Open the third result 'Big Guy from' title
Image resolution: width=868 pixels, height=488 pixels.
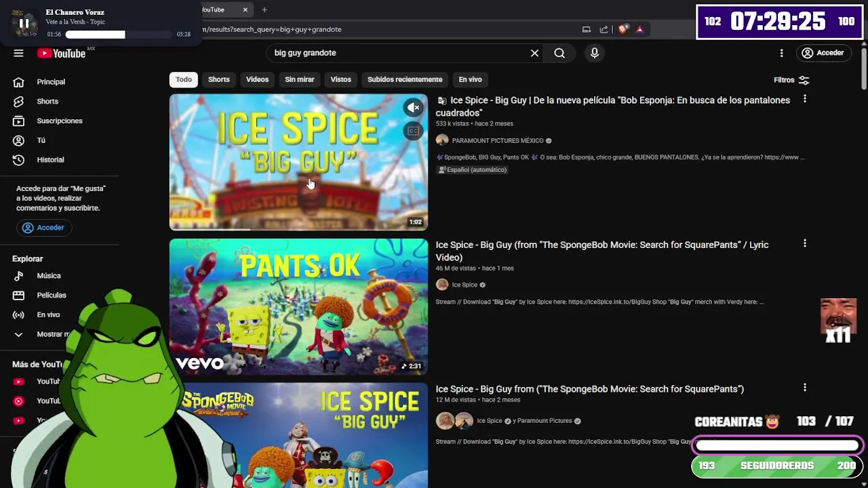tap(589, 389)
